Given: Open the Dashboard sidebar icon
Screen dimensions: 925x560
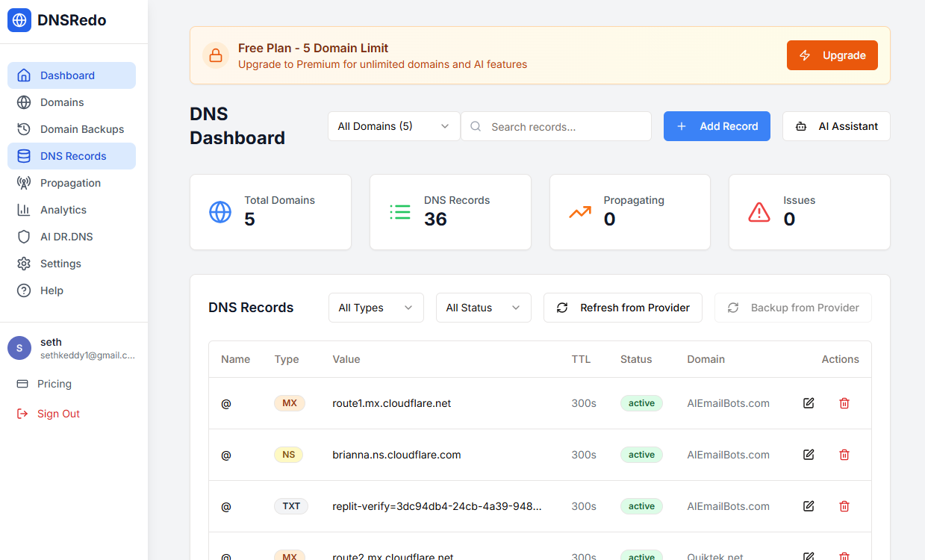Looking at the screenshot, I should (x=25, y=75).
